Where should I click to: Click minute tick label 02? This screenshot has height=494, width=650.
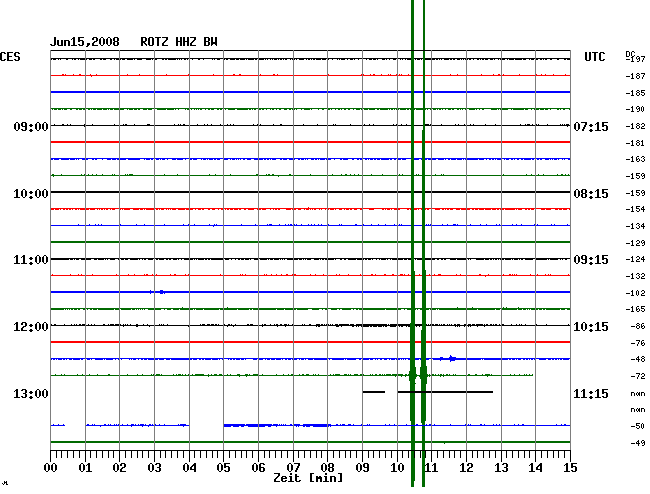coord(119,468)
